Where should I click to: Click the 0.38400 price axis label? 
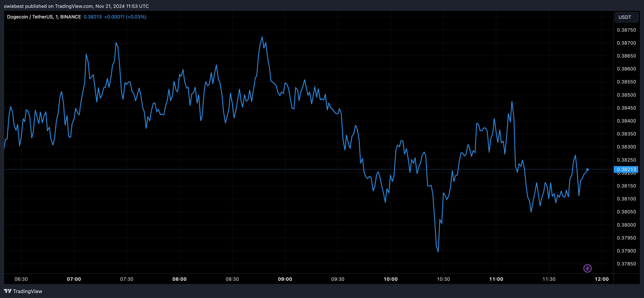(x=626, y=121)
